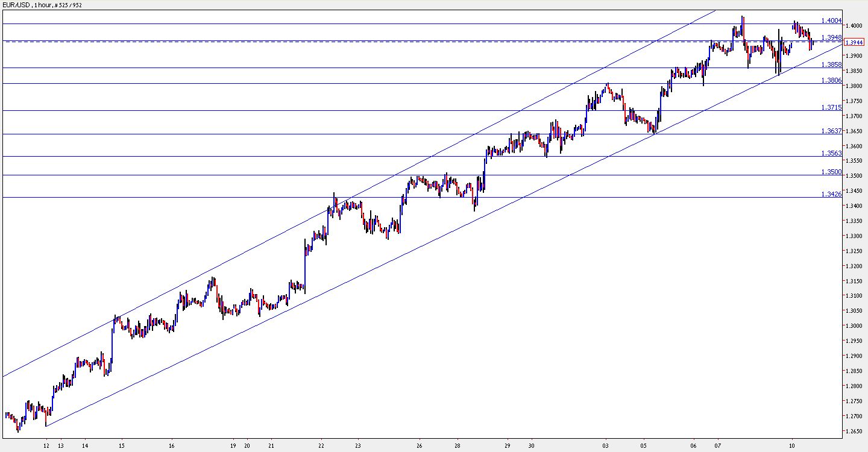This screenshot has height=452, width=868.
Task: Click date 28 on the time axis
Action: tap(458, 447)
